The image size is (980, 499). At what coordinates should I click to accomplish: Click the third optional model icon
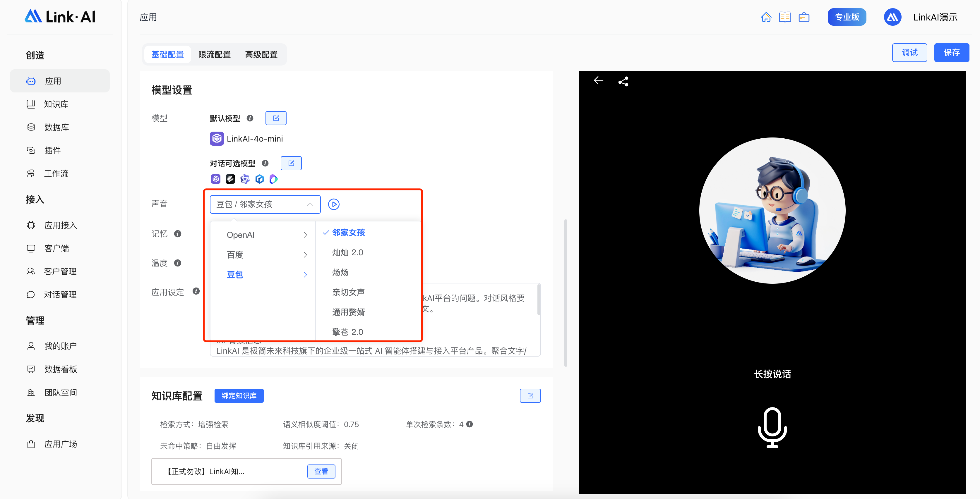pos(245,179)
